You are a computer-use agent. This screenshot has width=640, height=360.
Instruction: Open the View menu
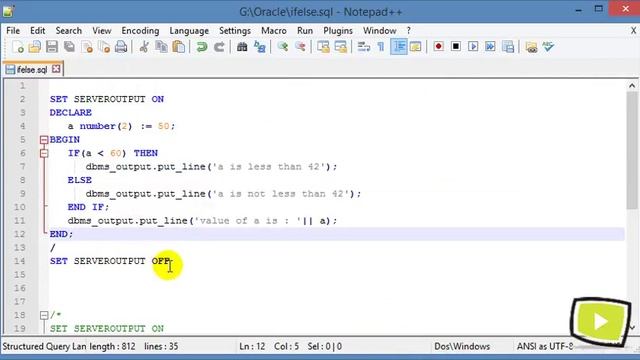coord(102,31)
